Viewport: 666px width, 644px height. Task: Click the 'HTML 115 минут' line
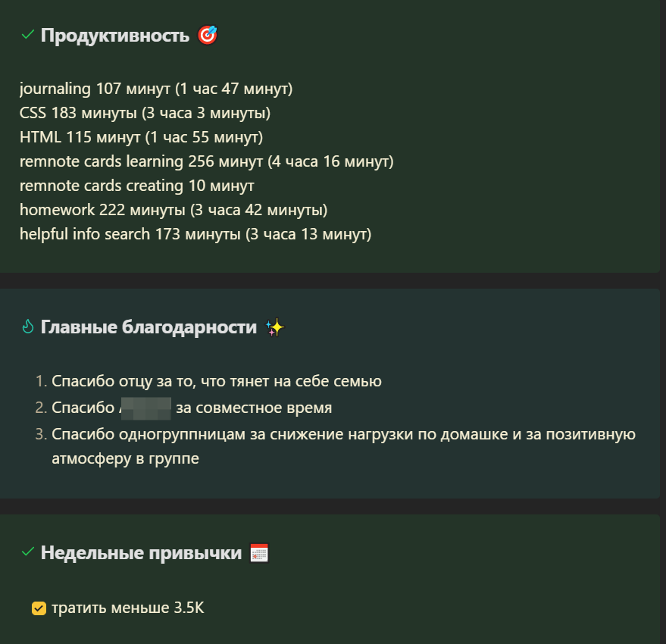tap(141, 137)
